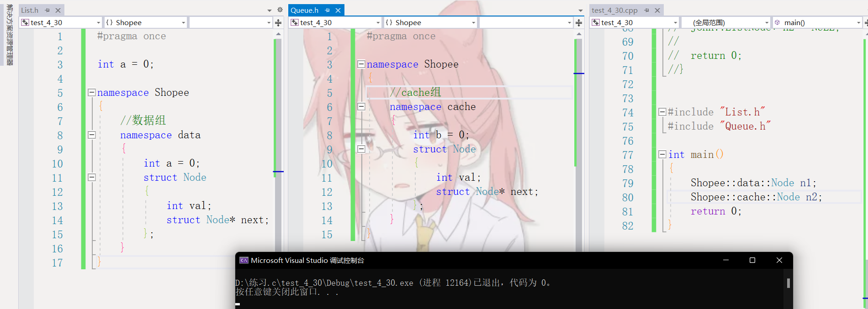Open the vertical Solution Explorer side tab
The width and height of the screenshot is (868, 309).
click(9, 35)
